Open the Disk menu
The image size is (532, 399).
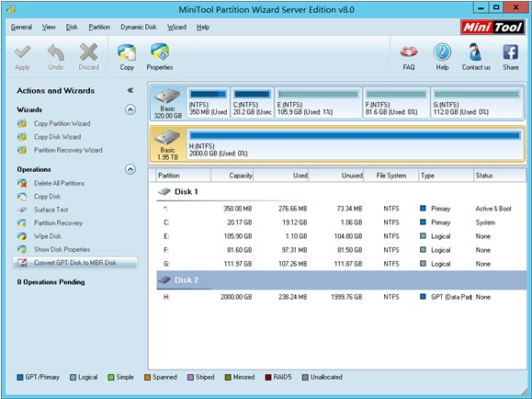pyautogui.click(x=72, y=28)
